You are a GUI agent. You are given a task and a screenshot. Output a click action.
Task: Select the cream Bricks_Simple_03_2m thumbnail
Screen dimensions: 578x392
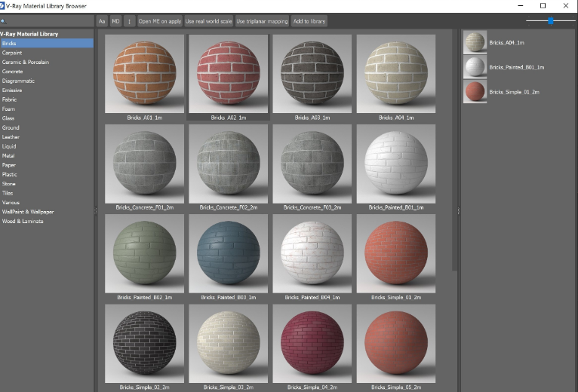coord(228,344)
